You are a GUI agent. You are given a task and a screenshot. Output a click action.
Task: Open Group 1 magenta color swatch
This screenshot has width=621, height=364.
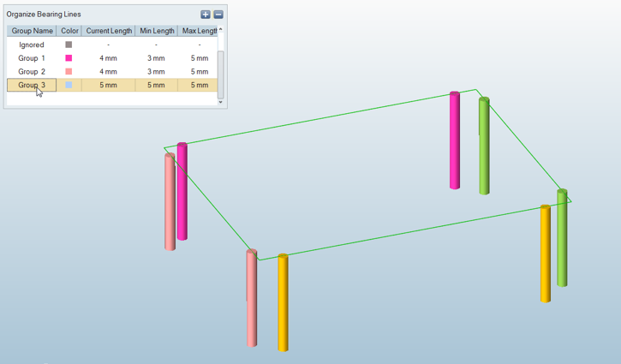pos(69,58)
